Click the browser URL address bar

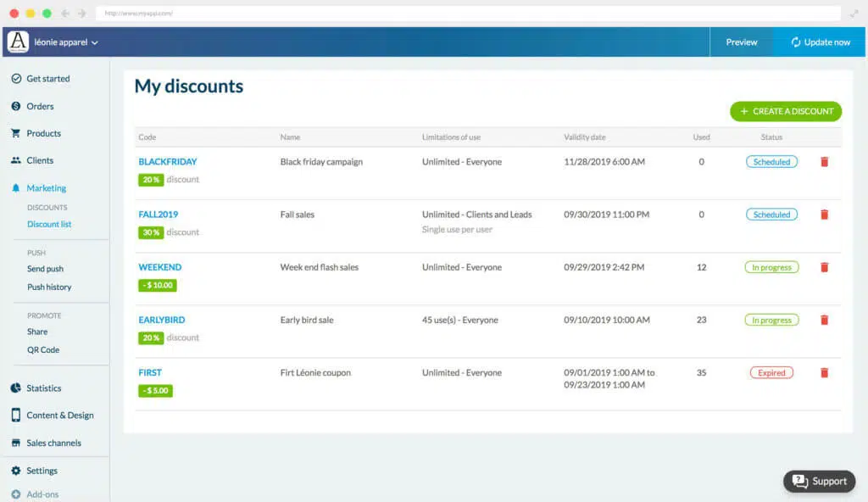[x=466, y=14]
